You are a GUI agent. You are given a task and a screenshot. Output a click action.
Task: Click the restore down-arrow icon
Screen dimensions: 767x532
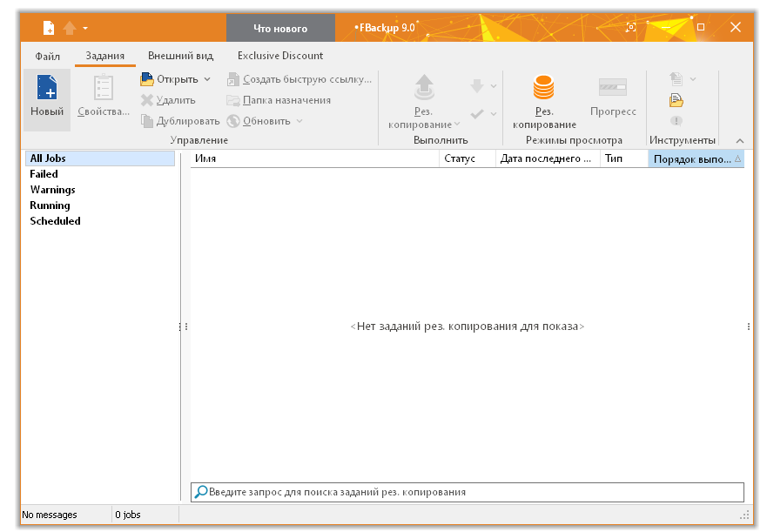tap(477, 86)
